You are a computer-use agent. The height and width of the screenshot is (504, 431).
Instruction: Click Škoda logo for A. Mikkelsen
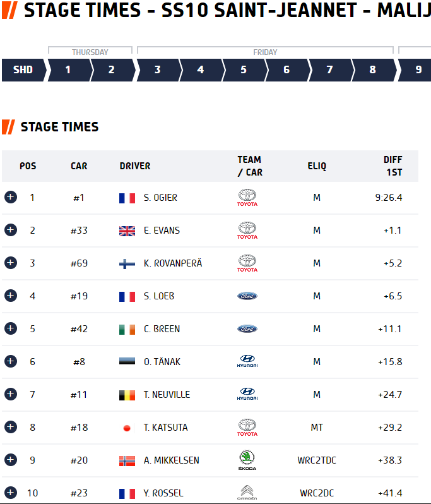pos(247,460)
